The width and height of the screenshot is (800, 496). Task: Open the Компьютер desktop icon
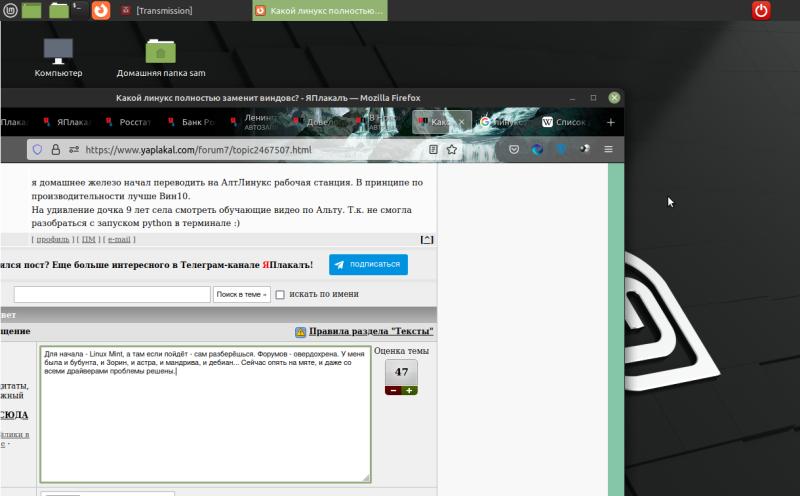click(x=58, y=58)
